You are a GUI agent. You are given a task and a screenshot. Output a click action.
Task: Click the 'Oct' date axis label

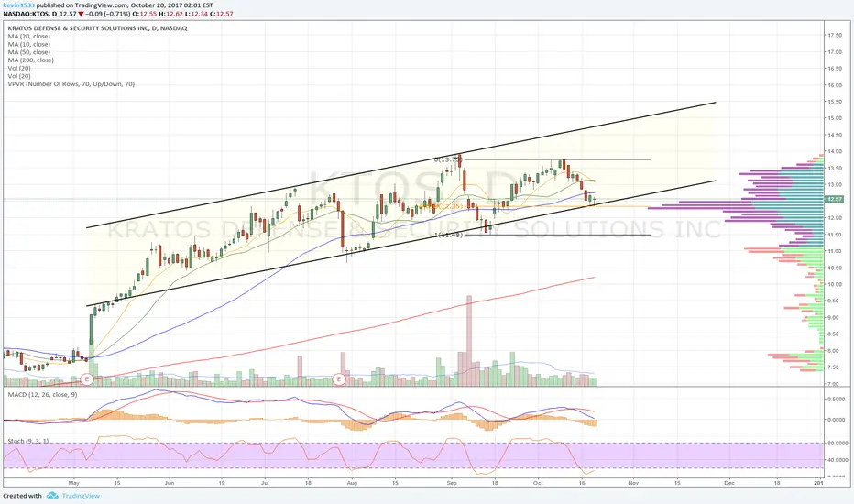[538, 483]
